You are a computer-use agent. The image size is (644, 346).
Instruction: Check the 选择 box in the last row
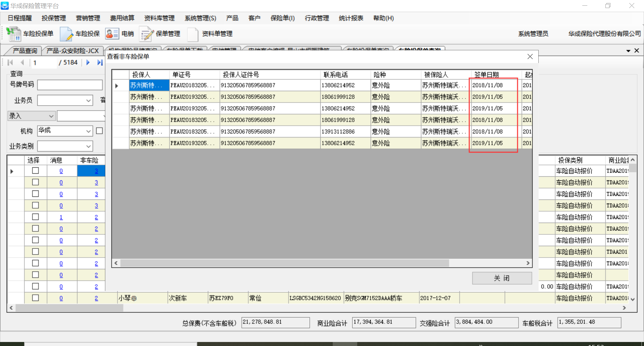[35, 298]
